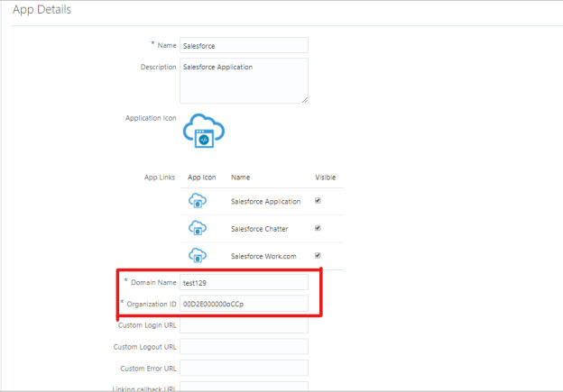Click the Description box resize handle
The height and width of the screenshot is (392, 563).
click(305, 100)
